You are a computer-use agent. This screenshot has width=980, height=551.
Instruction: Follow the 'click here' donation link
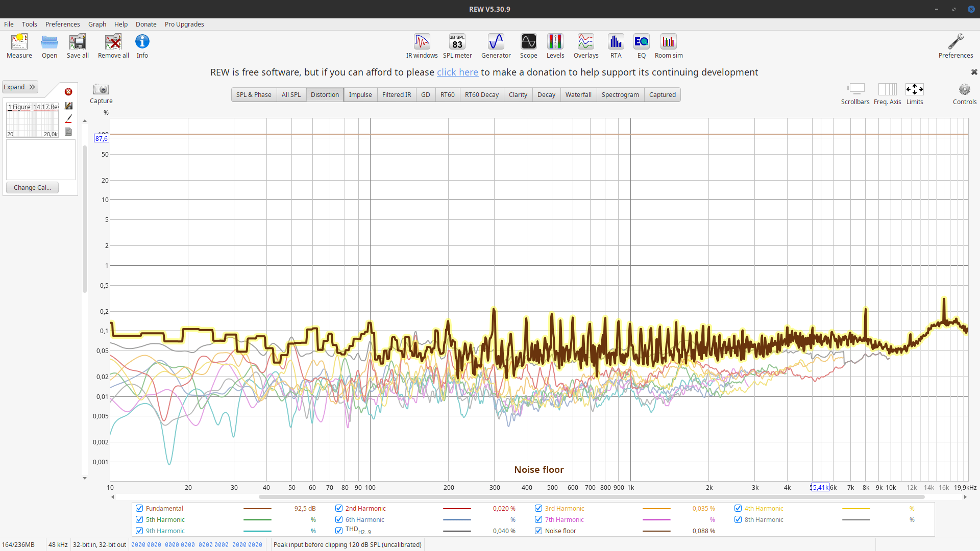457,72
